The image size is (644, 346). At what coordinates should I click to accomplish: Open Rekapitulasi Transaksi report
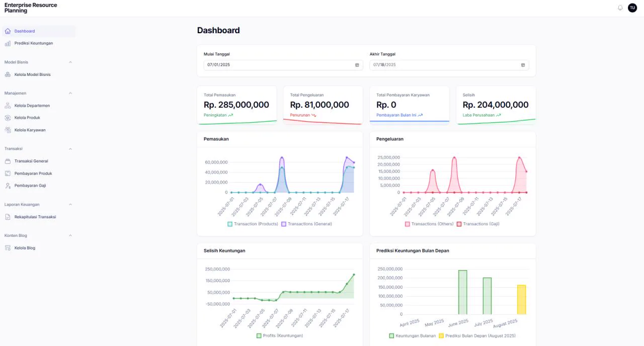pos(39,217)
